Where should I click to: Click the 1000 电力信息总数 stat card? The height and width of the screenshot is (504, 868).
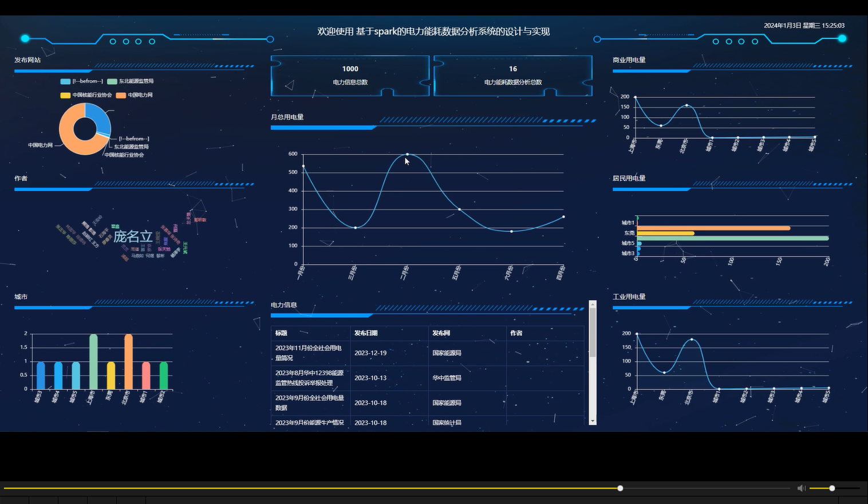coord(350,76)
